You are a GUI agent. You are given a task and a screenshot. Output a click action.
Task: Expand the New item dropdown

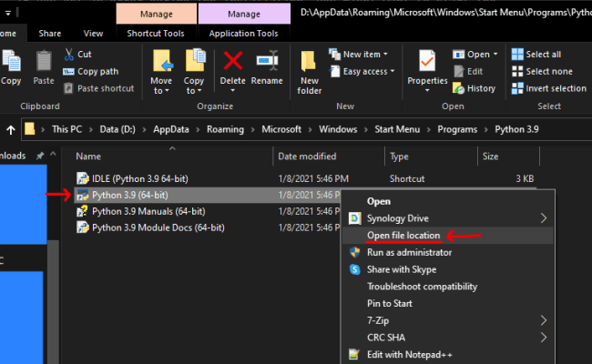pos(385,55)
